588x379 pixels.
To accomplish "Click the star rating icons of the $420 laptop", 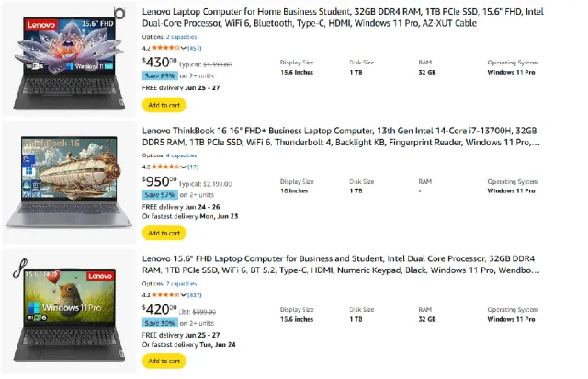I will tap(167, 295).
